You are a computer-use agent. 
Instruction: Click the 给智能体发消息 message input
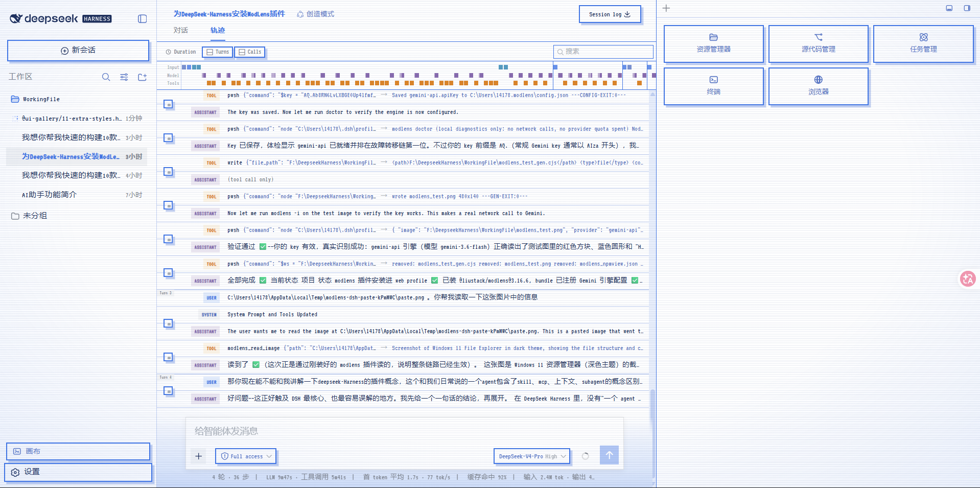coord(404,431)
